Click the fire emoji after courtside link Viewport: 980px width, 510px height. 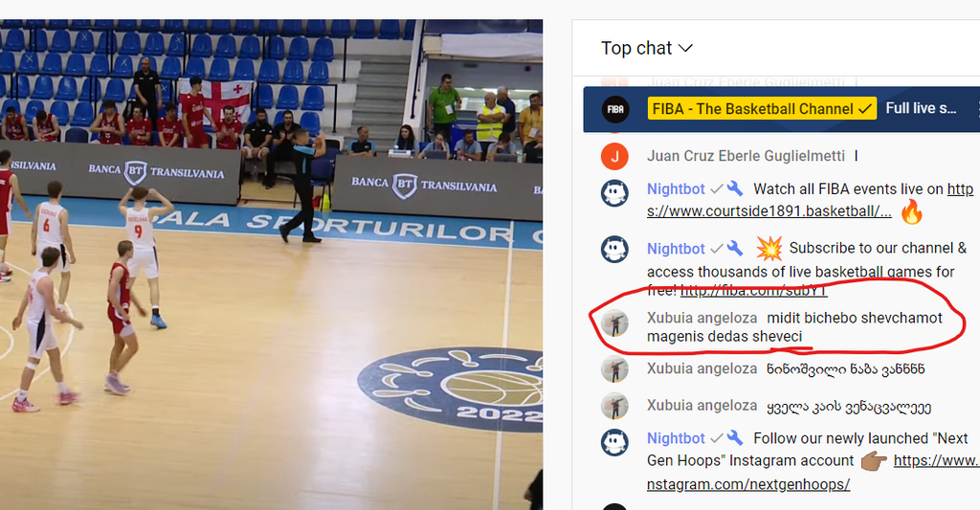911,211
